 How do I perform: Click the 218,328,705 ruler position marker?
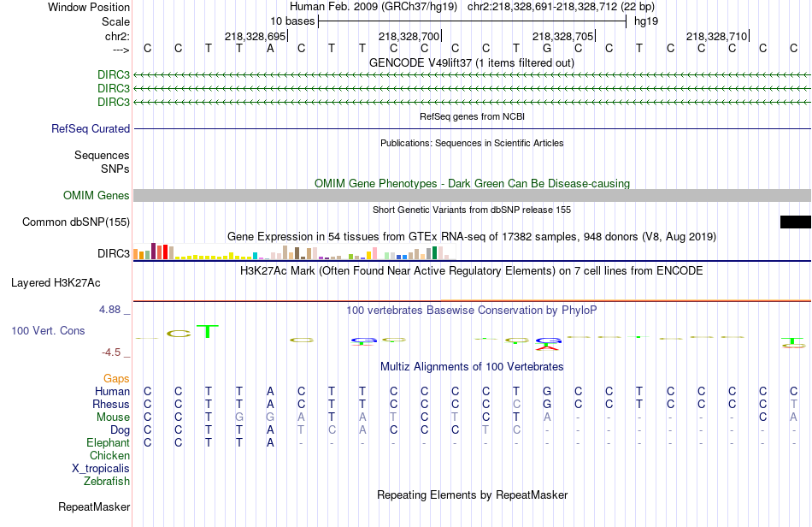click(563, 36)
